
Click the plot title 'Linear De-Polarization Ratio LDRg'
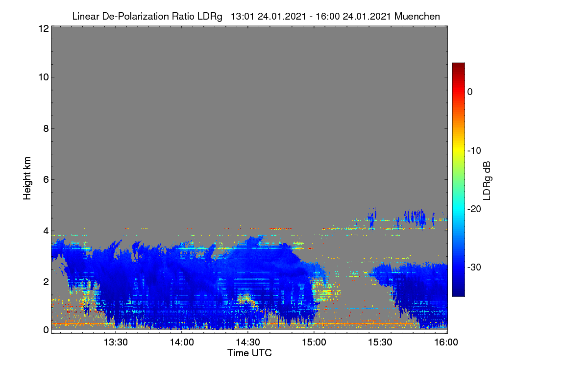[x=147, y=17]
